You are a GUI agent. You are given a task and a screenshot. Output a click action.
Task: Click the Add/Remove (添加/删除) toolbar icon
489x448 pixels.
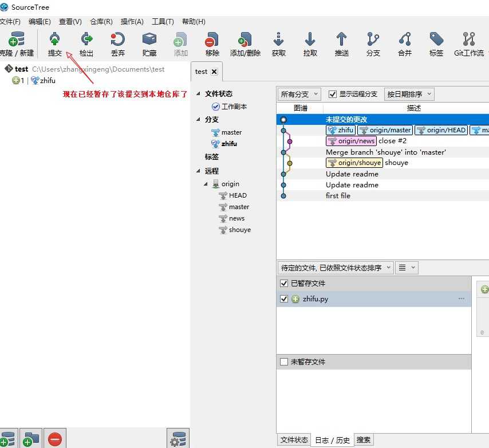click(245, 40)
